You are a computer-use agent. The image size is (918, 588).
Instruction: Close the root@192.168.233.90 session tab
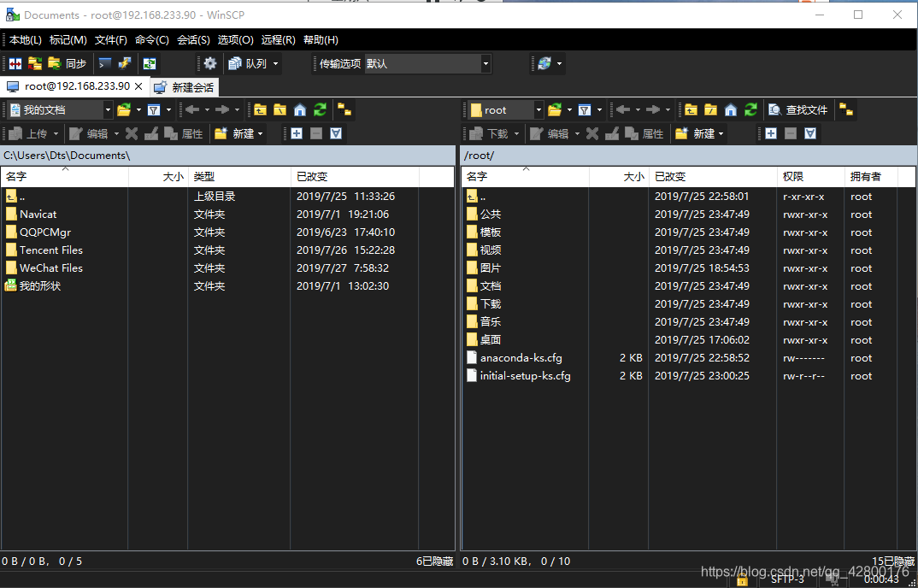click(138, 86)
